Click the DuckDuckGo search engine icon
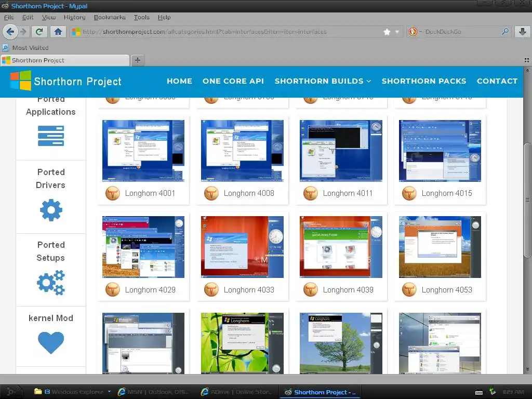Screen dimensions: 532x399 coord(413,32)
